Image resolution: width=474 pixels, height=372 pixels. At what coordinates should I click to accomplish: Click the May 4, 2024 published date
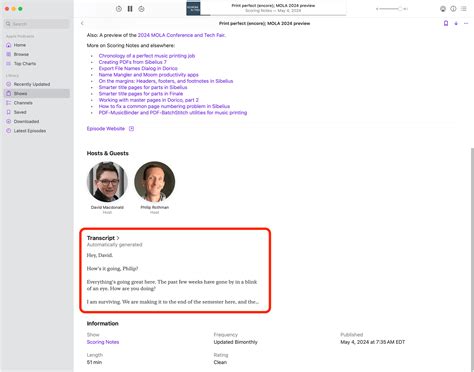click(372, 342)
